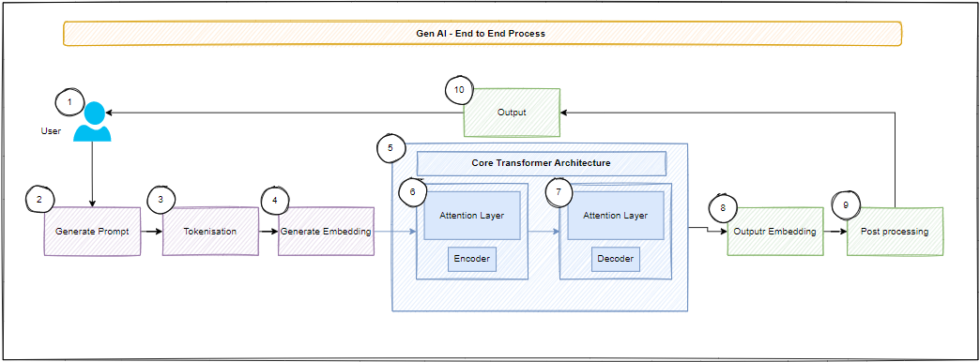Select the Outputr Embedding box
Screen dimensions: 980x362
(x=775, y=232)
